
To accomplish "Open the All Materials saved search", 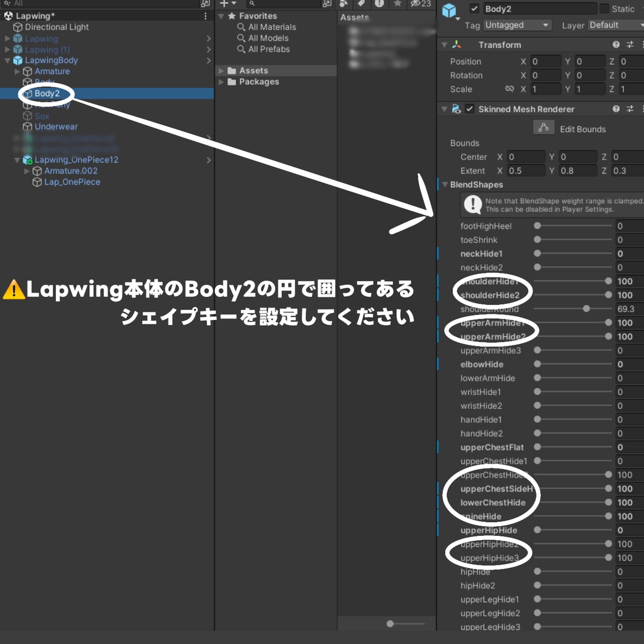I will [272, 27].
